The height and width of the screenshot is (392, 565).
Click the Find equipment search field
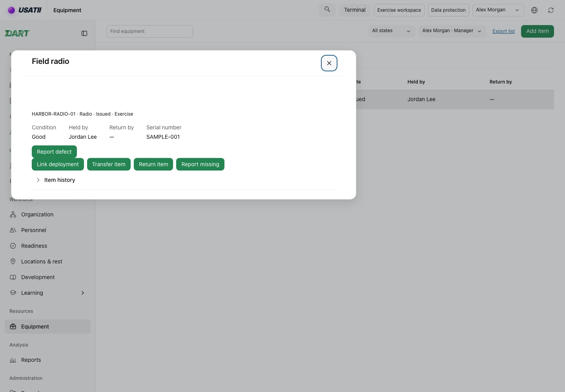click(149, 31)
